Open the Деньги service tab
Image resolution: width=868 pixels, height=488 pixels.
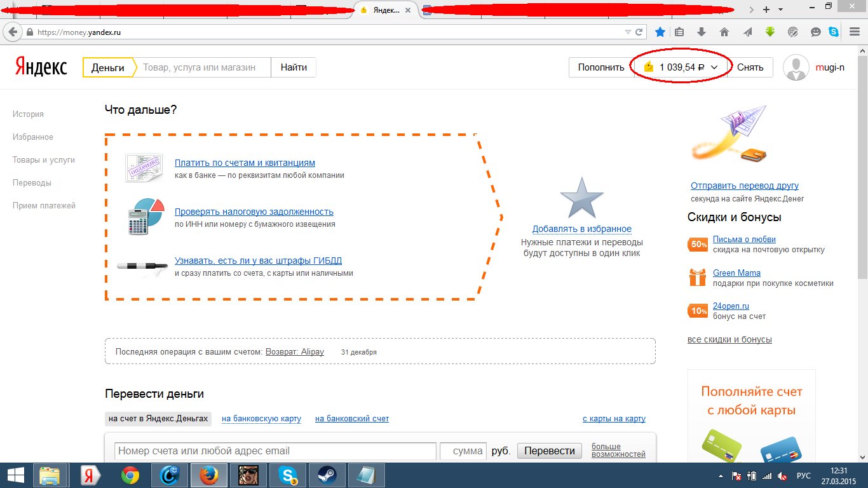click(109, 67)
